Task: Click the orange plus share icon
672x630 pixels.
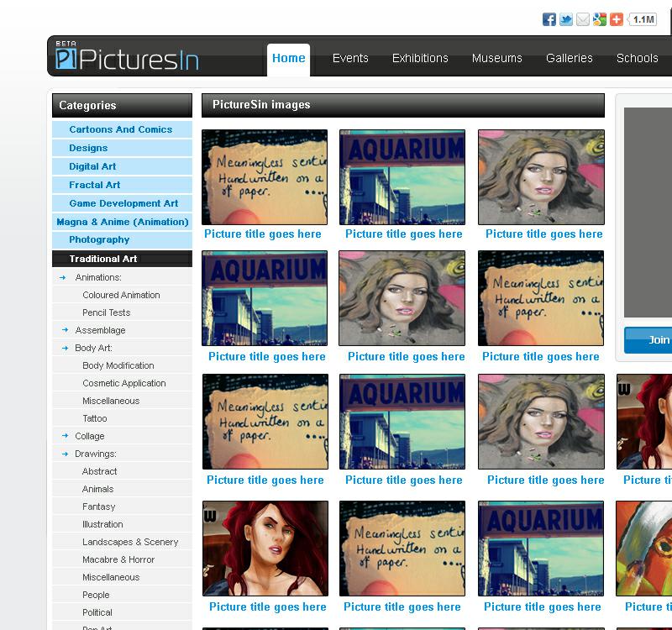Action: point(617,19)
